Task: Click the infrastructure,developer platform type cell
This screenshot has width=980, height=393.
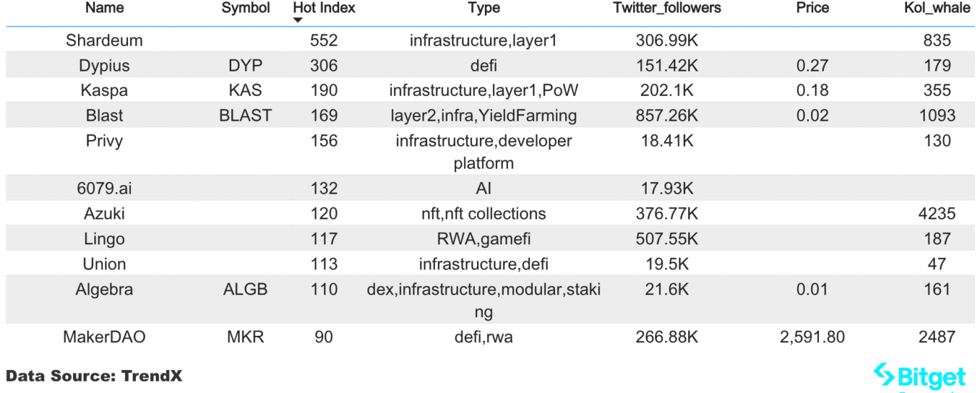Action: 484,152
